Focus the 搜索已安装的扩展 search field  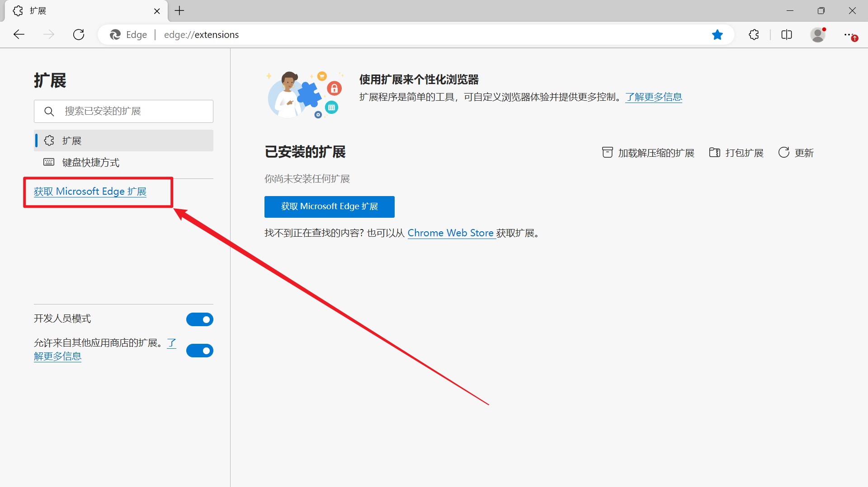tap(123, 111)
